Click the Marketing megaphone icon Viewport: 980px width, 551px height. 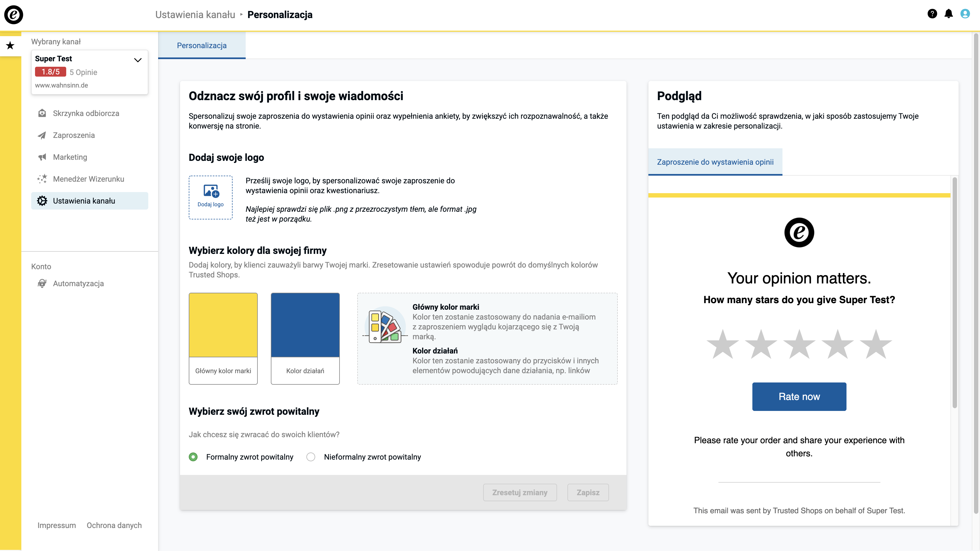tap(42, 157)
